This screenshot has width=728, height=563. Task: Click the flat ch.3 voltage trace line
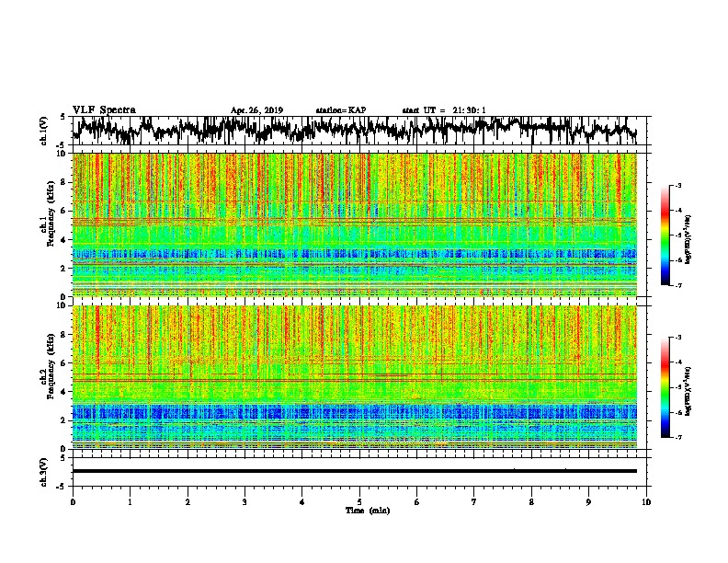pos(355,471)
